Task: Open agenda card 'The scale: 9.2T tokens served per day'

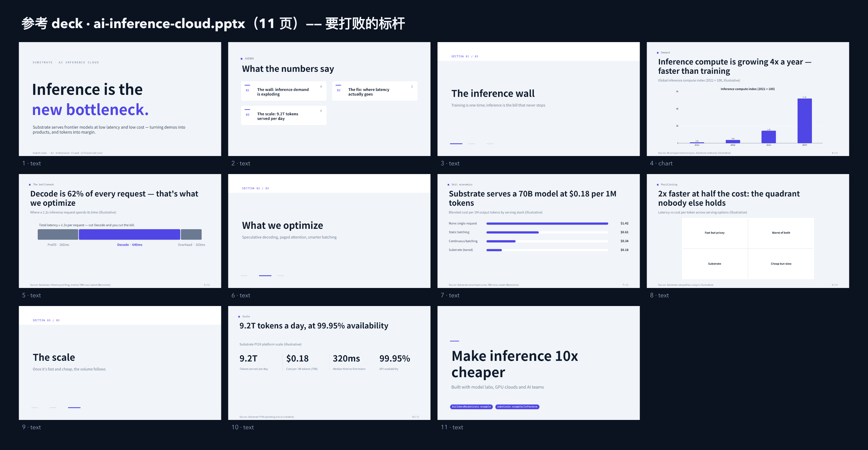Action: tap(284, 115)
